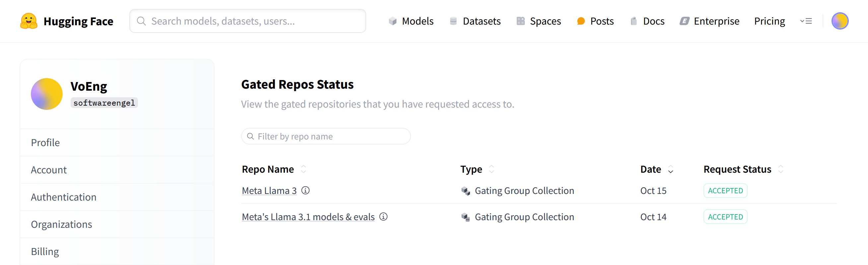Image resolution: width=868 pixels, height=265 pixels.
Task: Open the Models page via cube icon
Action: [393, 21]
